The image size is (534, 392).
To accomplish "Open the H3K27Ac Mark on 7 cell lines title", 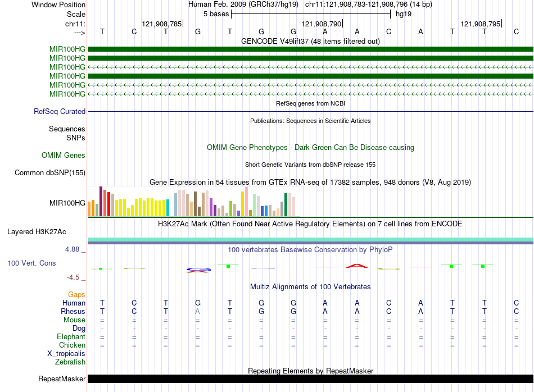I will coord(310,224).
